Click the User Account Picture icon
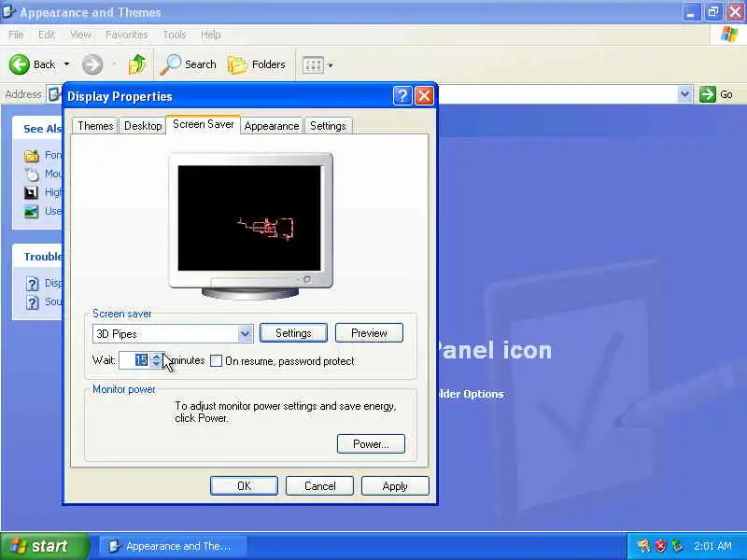The image size is (747, 560). tap(31, 212)
